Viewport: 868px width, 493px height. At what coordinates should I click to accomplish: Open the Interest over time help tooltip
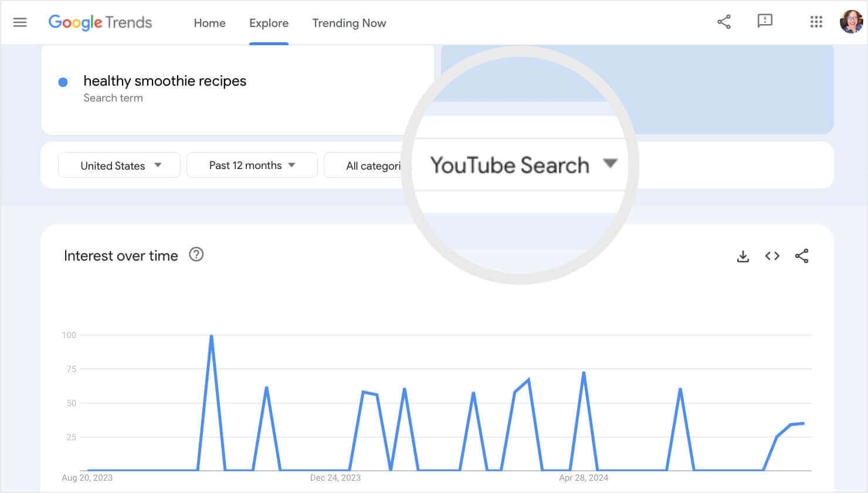pos(196,254)
